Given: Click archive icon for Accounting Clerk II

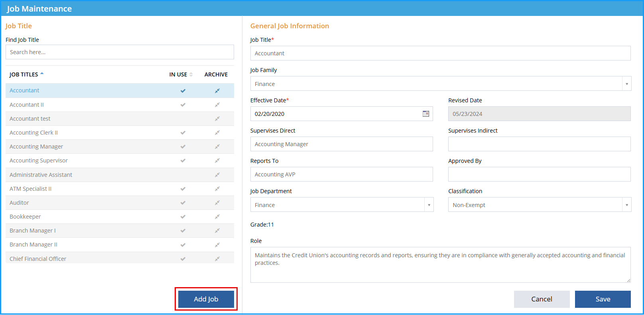Looking at the screenshot, I should point(217,133).
